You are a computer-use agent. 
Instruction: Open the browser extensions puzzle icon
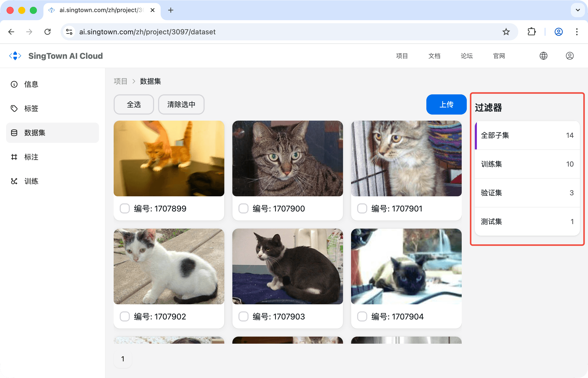click(x=531, y=32)
